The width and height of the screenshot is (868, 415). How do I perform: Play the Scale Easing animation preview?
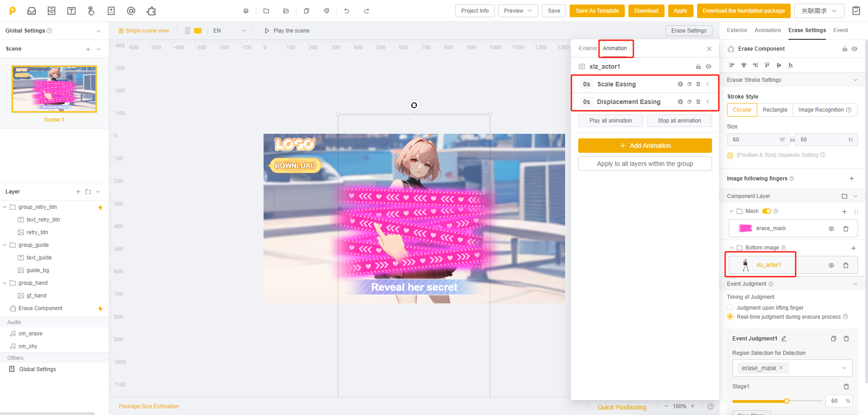(x=680, y=84)
